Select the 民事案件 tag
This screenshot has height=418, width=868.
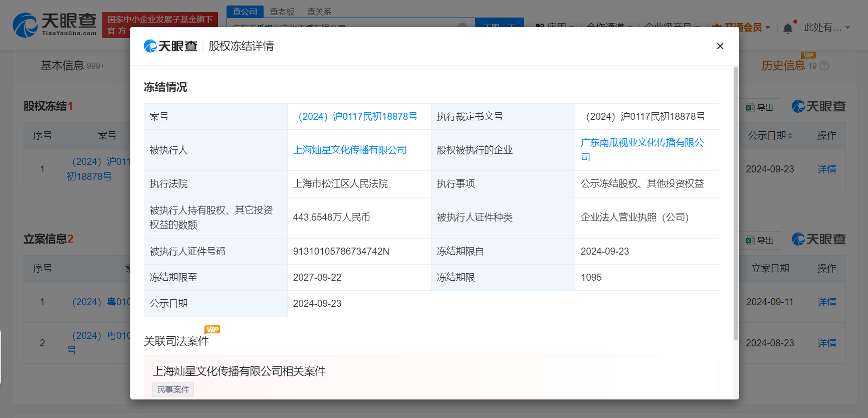(x=173, y=389)
